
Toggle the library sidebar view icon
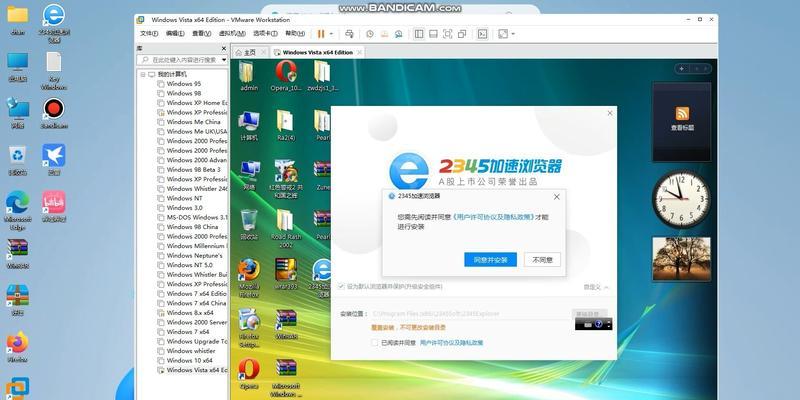coord(419,34)
